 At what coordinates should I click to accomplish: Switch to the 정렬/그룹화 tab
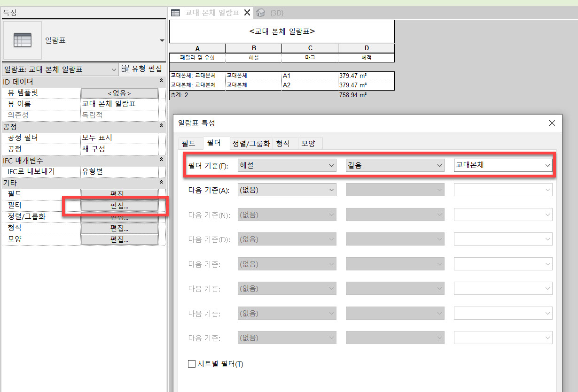251,144
